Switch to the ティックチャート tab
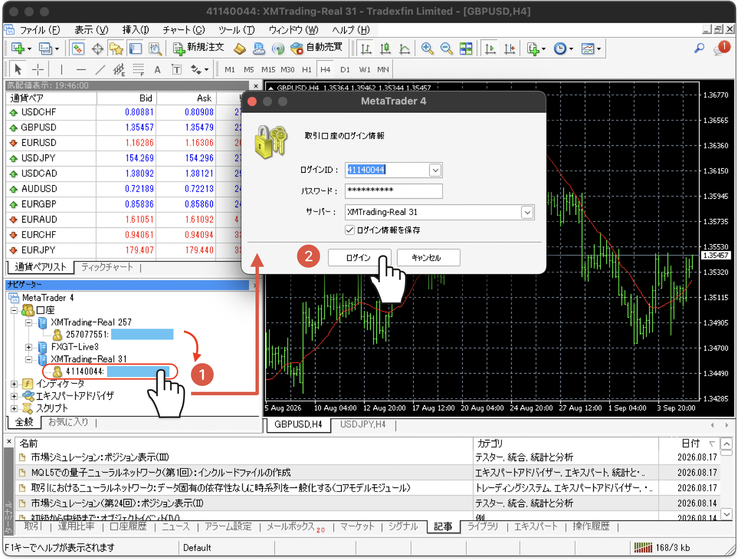738x560 pixels. tap(107, 267)
